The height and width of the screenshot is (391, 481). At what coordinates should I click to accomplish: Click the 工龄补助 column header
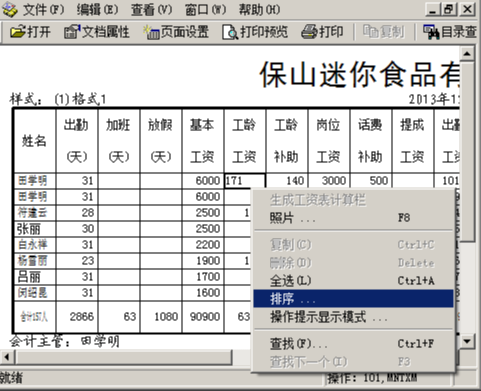287,141
